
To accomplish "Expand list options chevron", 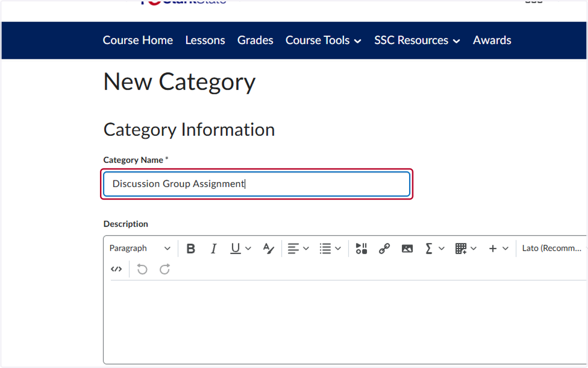I will click(338, 249).
